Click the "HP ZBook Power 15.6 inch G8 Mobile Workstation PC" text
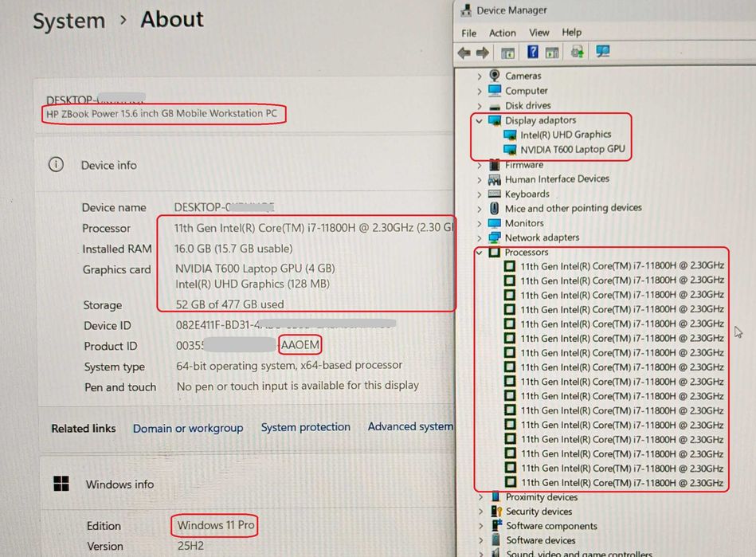Image resolution: width=756 pixels, height=557 pixels. (x=162, y=114)
